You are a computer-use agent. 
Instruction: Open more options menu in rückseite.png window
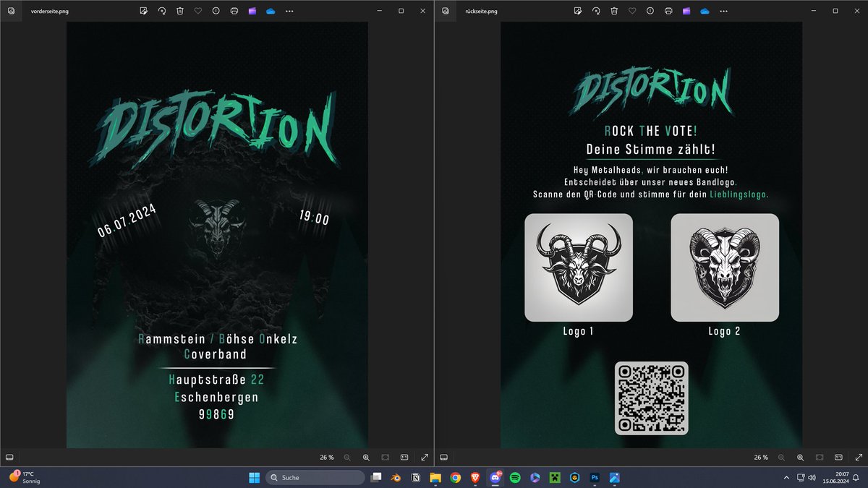click(723, 12)
